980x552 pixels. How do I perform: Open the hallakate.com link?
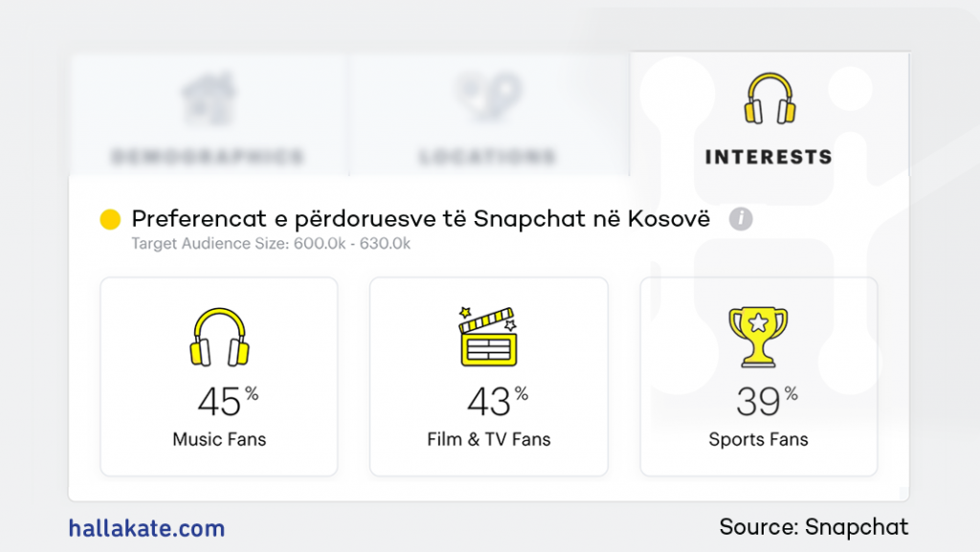(146, 527)
